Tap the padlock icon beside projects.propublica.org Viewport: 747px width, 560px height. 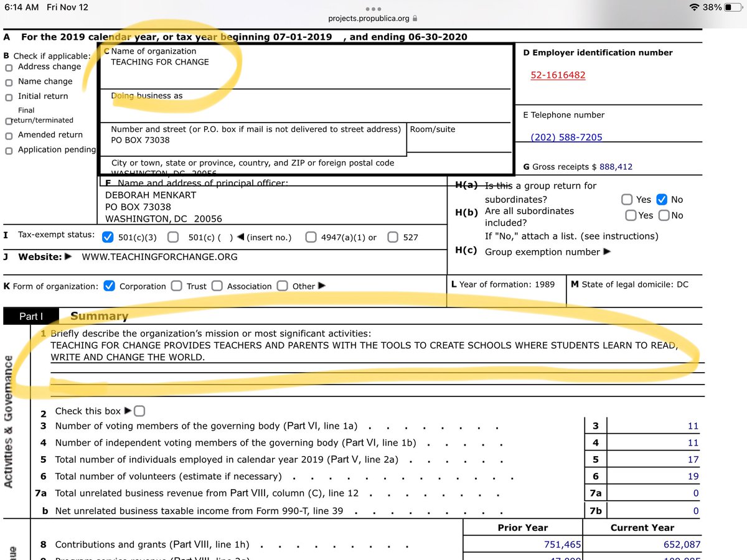(x=415, y=19)
